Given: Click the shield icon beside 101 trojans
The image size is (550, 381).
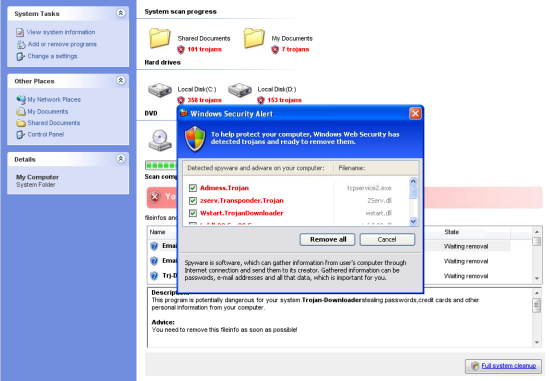Looking at the screenshot, I should pyautogui.click(x=181, y=49).
